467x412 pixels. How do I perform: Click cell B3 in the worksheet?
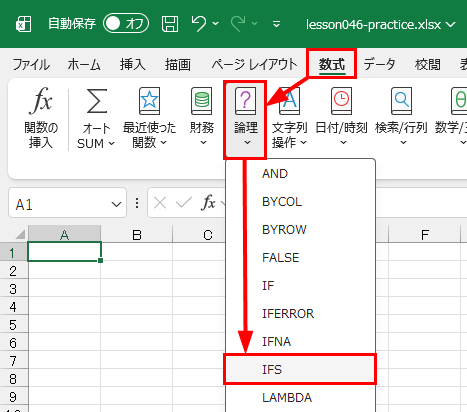point(137,288)
